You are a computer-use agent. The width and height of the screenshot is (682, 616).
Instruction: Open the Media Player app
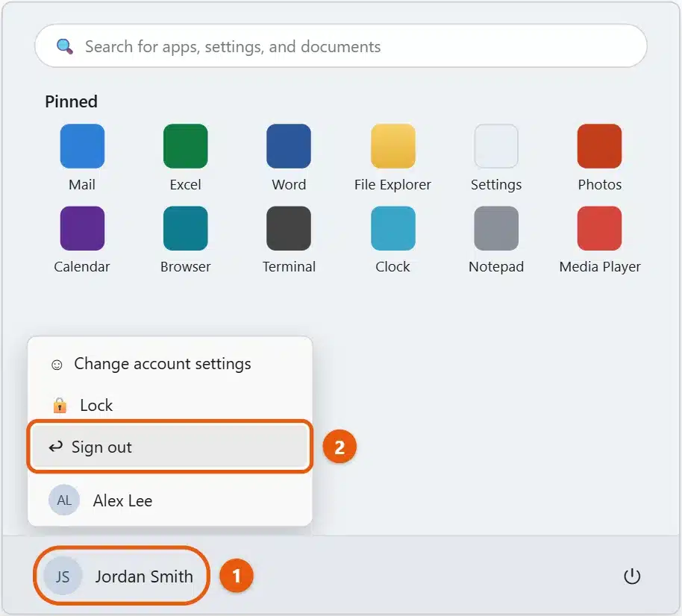tap(599, 229)
